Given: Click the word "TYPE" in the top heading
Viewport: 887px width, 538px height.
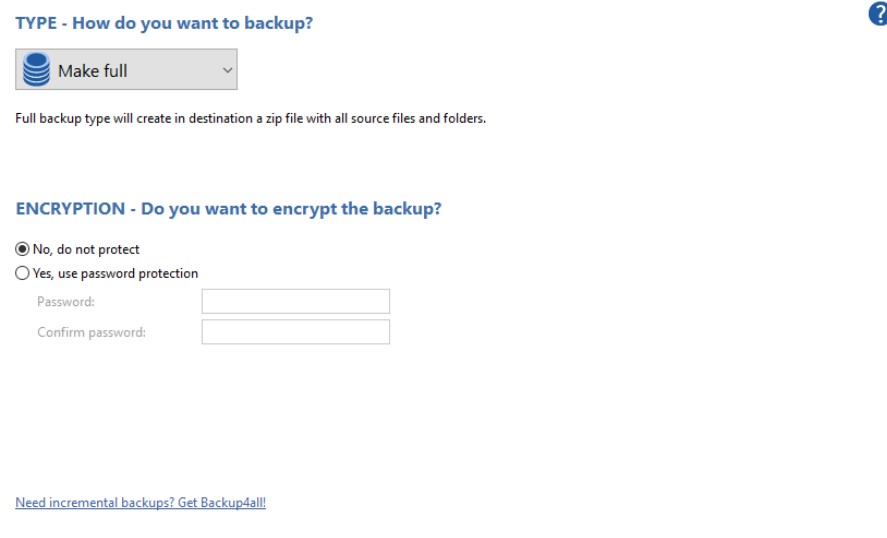Looking at the screenshot, I should 36,23.
